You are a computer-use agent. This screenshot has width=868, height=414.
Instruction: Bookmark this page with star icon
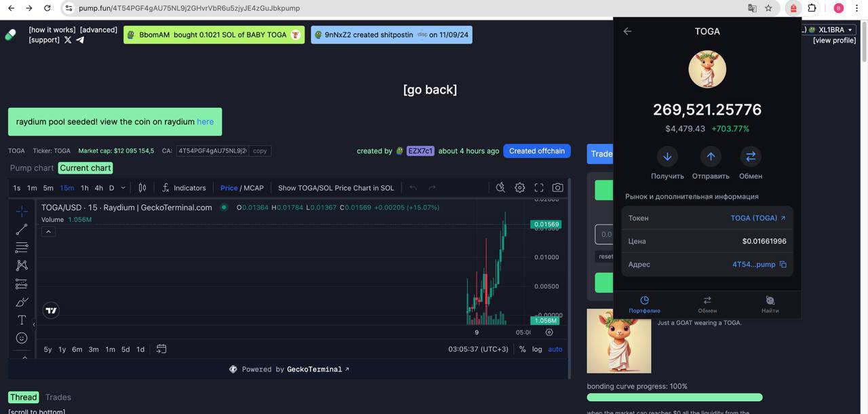click(768, 8)
